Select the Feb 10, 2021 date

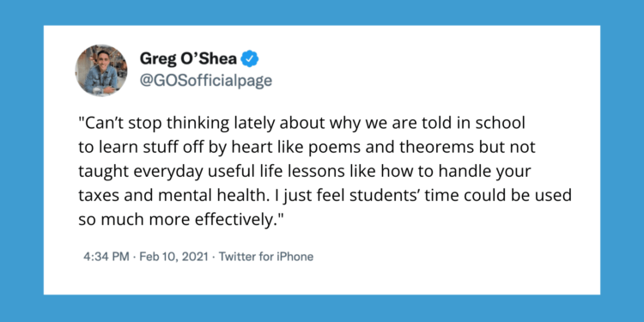pyautogui.click(x=174, y=257)
